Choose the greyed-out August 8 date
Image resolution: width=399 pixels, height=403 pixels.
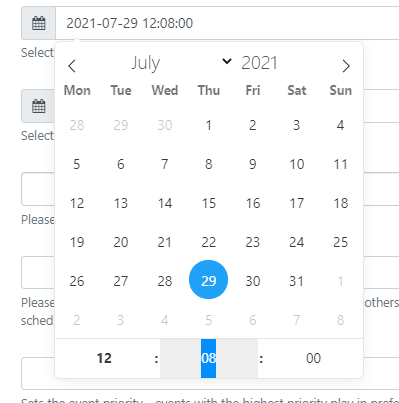(341, 320)
